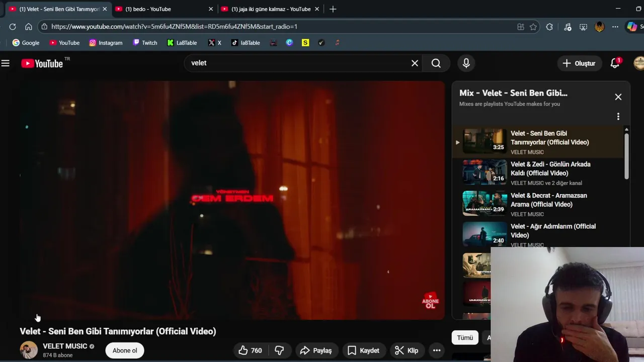Select the Tümü filter chip
The height and width of the screenshot is (362, 644).
pyautogui.click(x=465, y=338)
